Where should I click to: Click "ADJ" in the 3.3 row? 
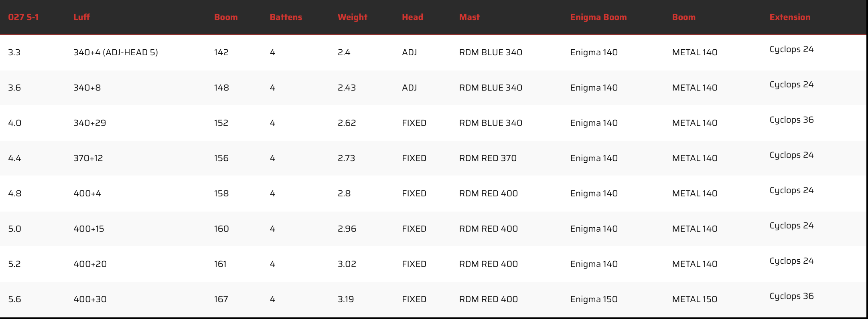pyautogui.click(x=410, y=52)
